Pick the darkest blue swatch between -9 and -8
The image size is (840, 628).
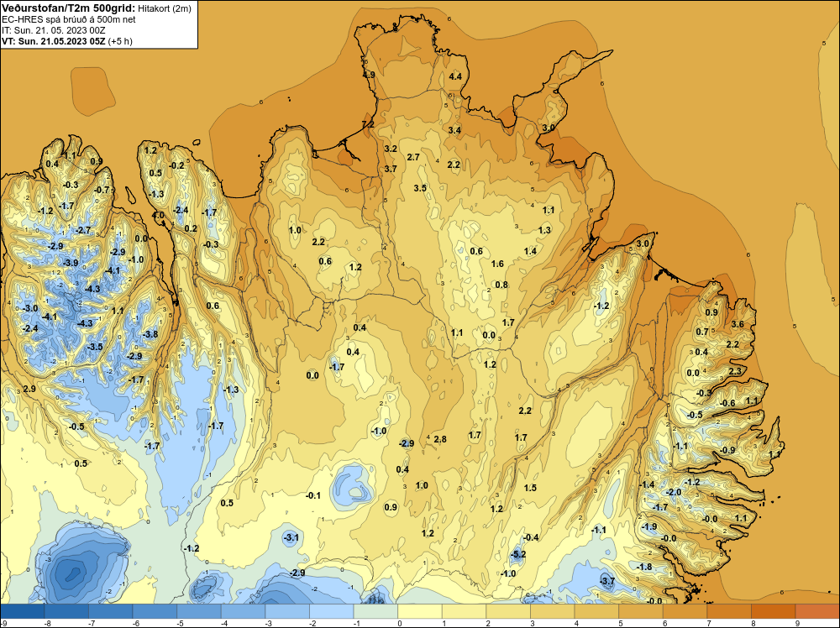[23, 611]
